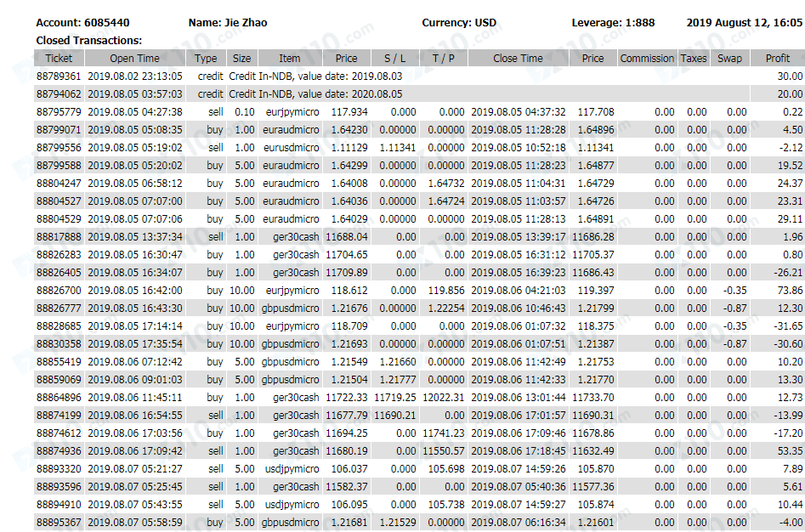Screen dimensions: 805x532
Task: Click the Open Time column header
Action: pyautogui.click(x=134, y=58)
